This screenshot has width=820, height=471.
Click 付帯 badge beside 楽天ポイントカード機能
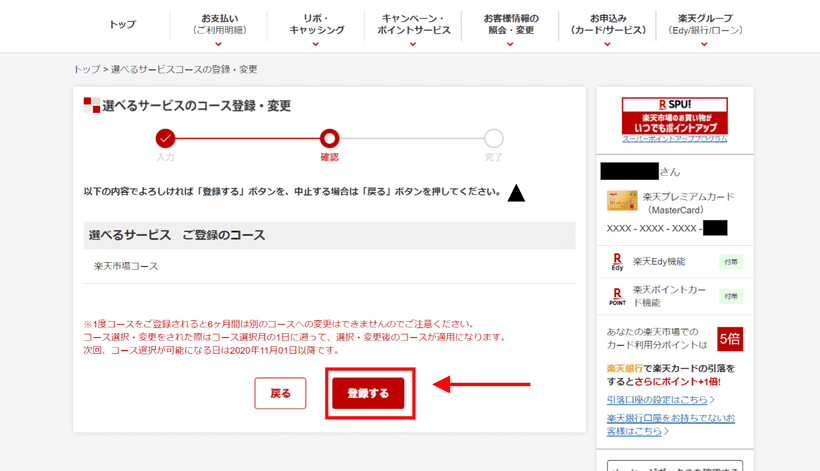pyautogui.click(x=731, y=296)
